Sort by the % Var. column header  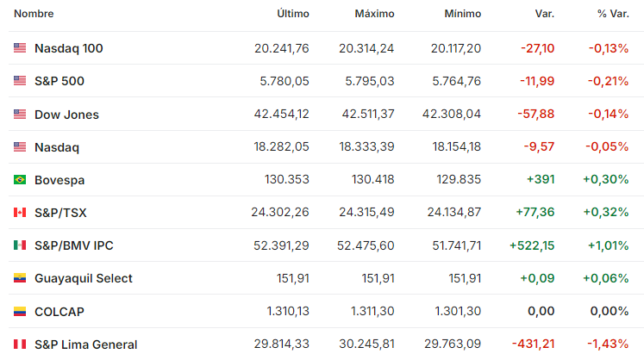pyautogui.click(x=613, y=14)
